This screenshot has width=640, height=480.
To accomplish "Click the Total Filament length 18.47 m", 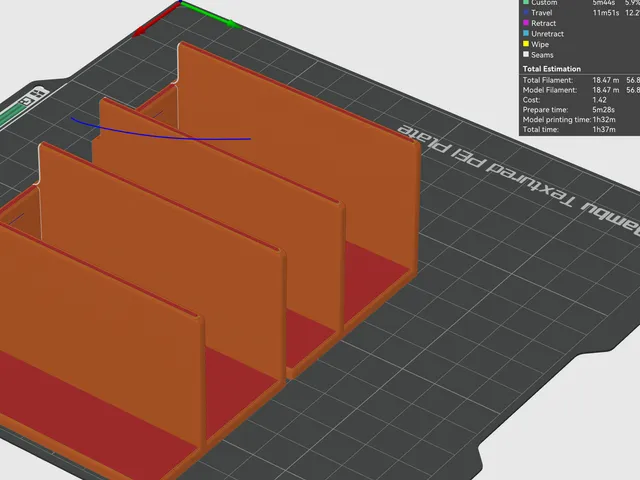I will (x=606, y=80).
